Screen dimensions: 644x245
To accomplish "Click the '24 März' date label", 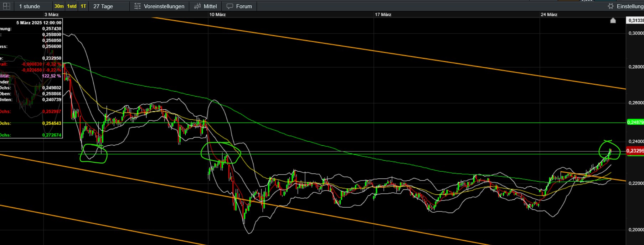I will 549,15.
